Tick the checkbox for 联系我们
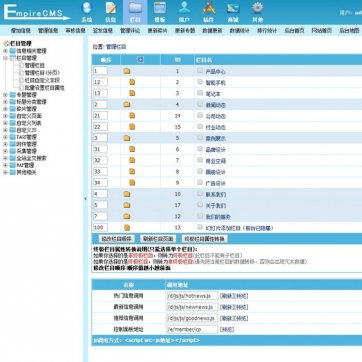 [x=200, y=193]
